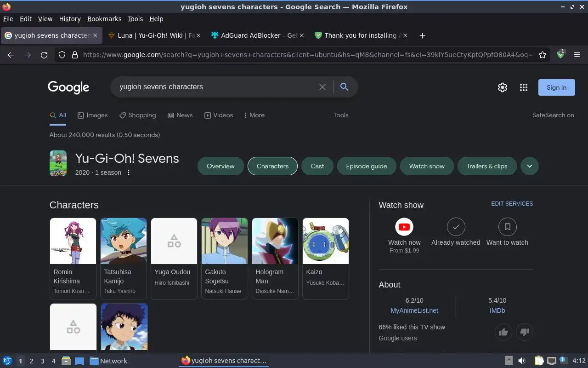Image resolution: width=588 pixels, height=368 pixels.
Task: Open a new tab with the plus button
Action: [422, 35]
